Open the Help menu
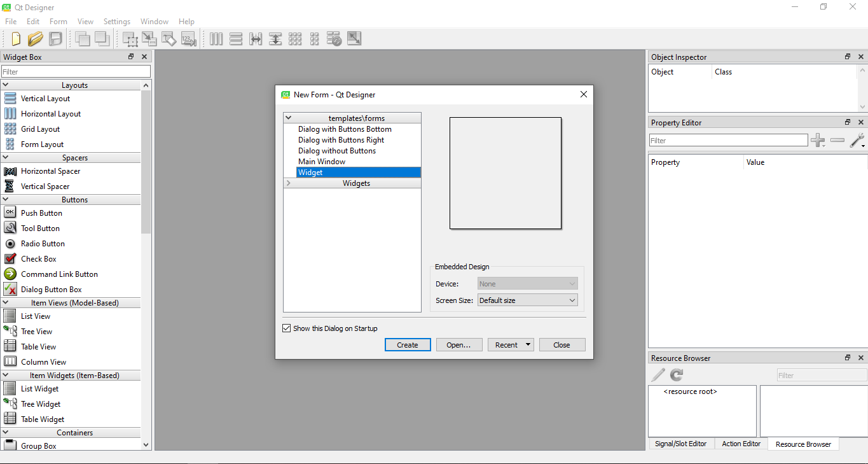This screenshot has height=464, width=868. tap(186, 22)
